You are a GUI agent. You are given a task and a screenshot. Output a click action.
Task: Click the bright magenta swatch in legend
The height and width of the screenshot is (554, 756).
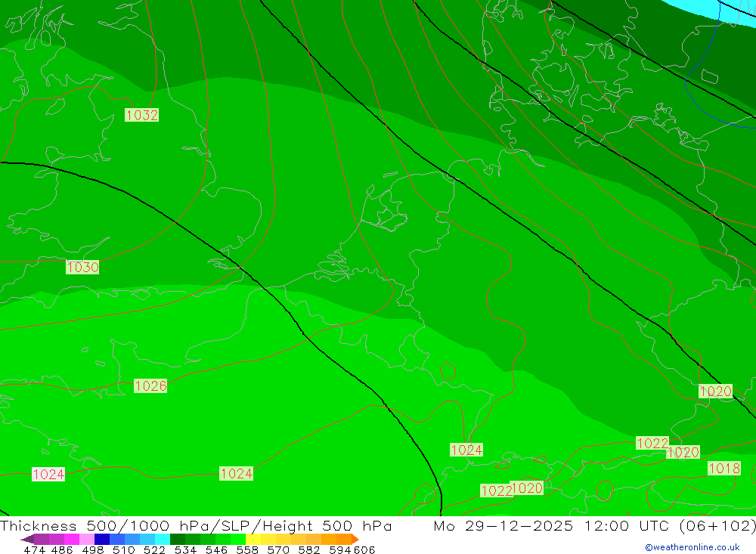pos(72,539)
